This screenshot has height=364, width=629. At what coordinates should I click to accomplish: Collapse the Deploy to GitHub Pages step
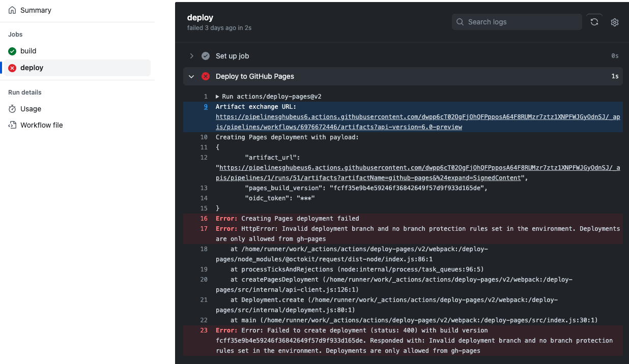192,76
